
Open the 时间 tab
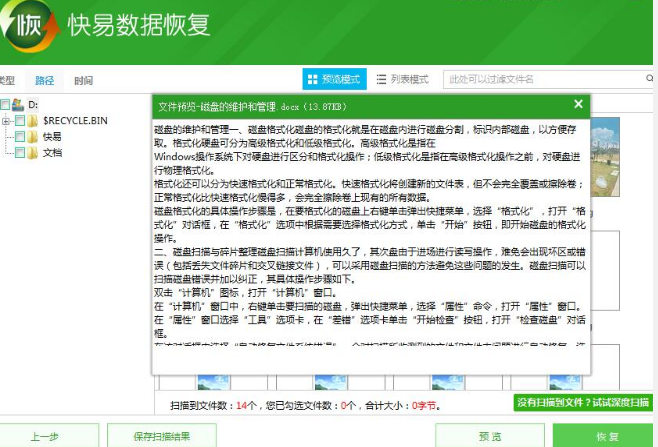83,80
